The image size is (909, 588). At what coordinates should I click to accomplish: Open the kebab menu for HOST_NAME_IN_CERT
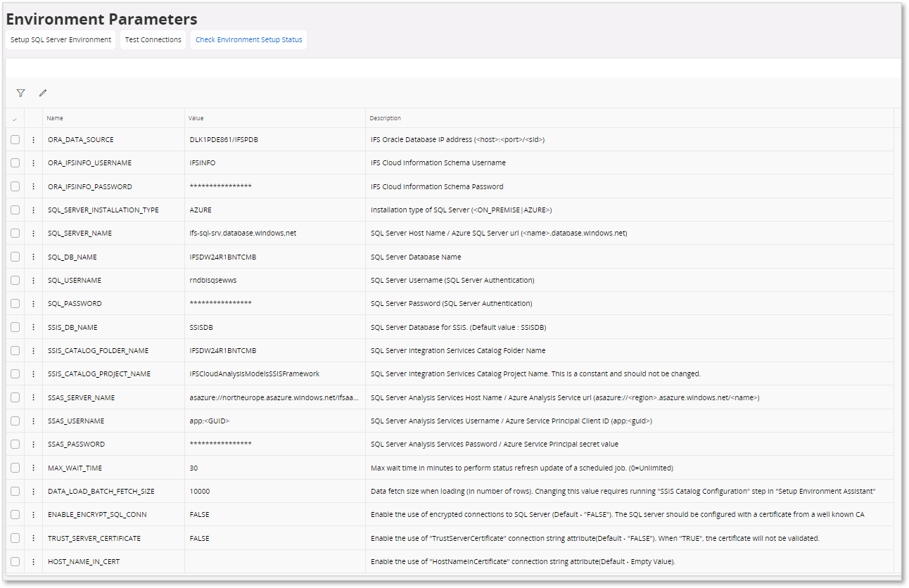coord(33,561)
